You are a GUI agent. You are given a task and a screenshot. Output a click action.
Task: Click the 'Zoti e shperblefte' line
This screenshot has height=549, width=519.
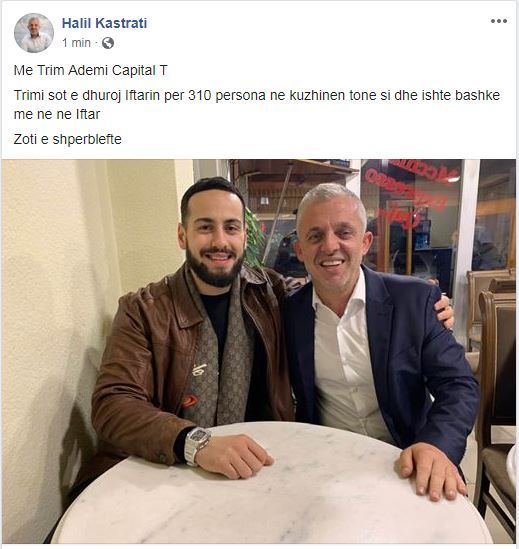[x=68, y=139]
